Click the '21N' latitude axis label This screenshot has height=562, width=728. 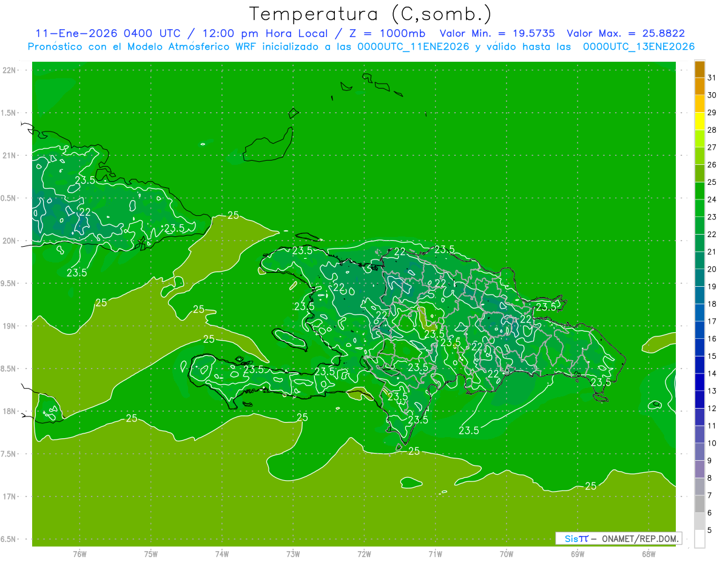tap(10, 155)
